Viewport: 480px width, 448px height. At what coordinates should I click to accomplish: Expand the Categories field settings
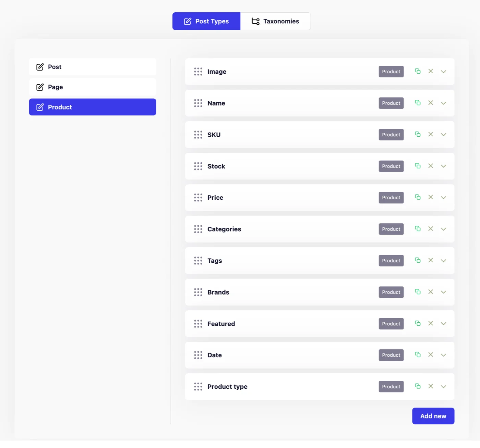click(443, 229)
